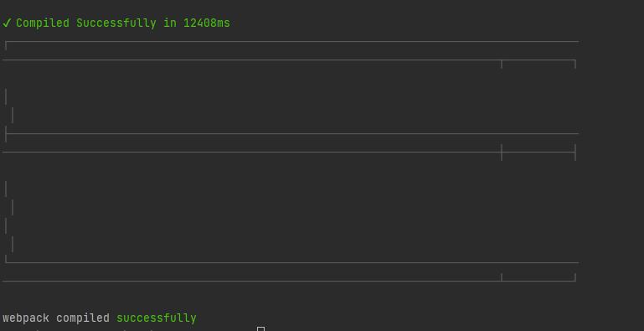Screen dimensions: 644x331
Task: Click the word "Compiled" in top status line
Action: tap(43, 23)
